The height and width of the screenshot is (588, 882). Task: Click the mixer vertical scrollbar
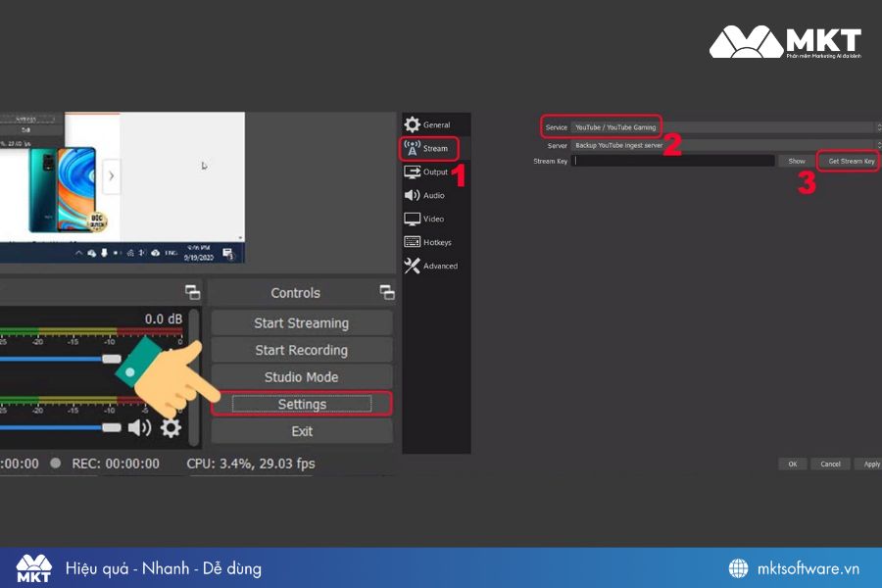click(194, 376)
